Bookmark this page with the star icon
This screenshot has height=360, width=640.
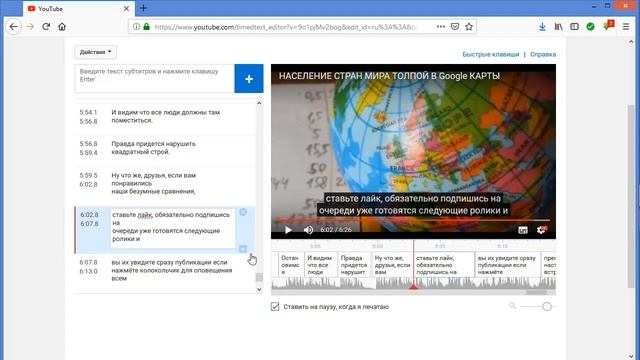click(469, 27)
